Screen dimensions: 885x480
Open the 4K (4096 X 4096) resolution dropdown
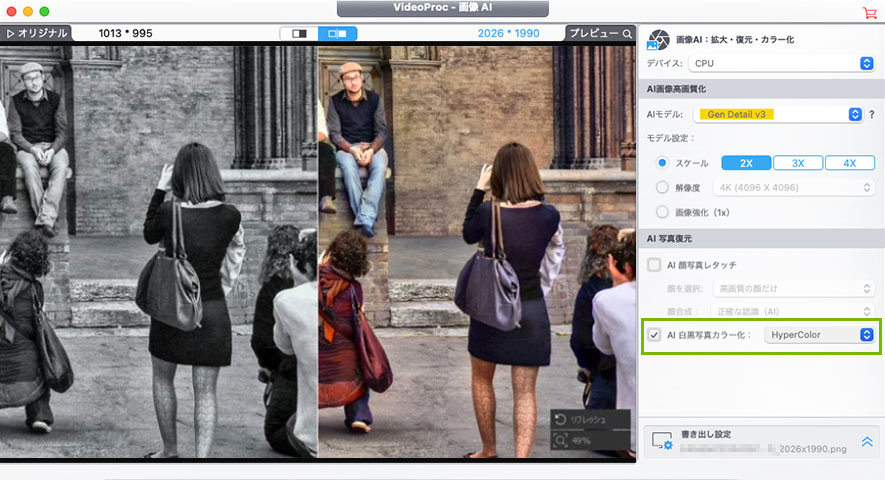[x=794, y=187]
